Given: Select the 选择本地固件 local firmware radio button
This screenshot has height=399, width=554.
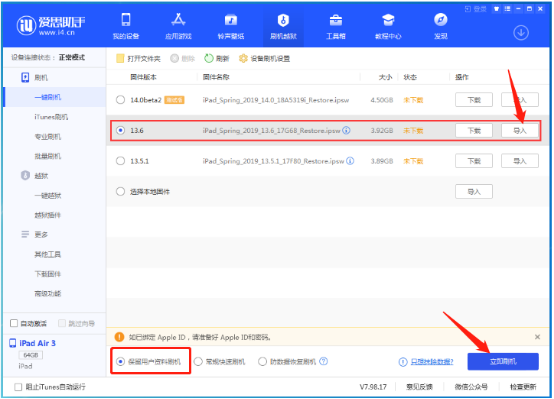Looking at the screenshot, I should tap(120, 192).
